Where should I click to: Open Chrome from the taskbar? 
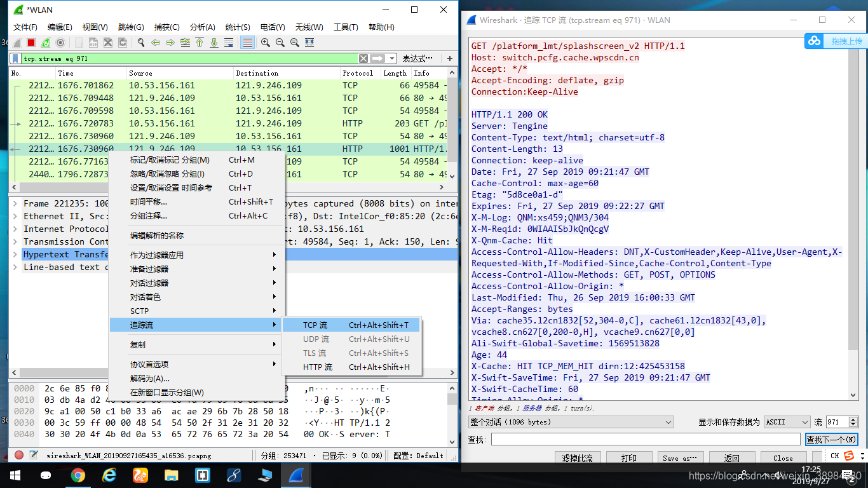click(x=78, y=475)
